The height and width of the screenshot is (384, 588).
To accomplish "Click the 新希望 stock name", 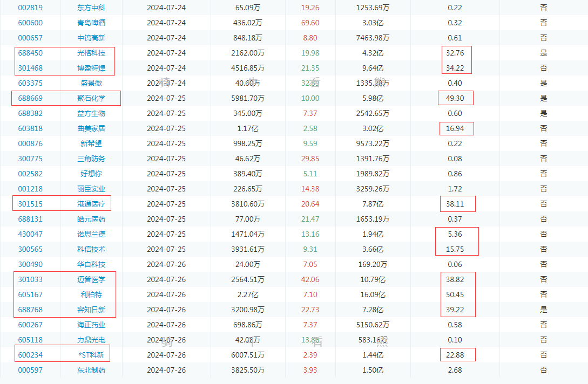I will pos(91,143).
